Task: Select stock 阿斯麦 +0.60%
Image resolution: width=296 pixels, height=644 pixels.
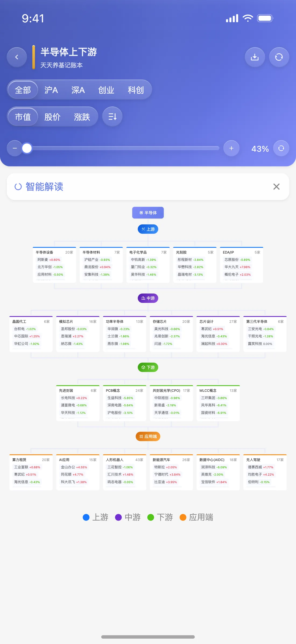Action: click(49, 260)
